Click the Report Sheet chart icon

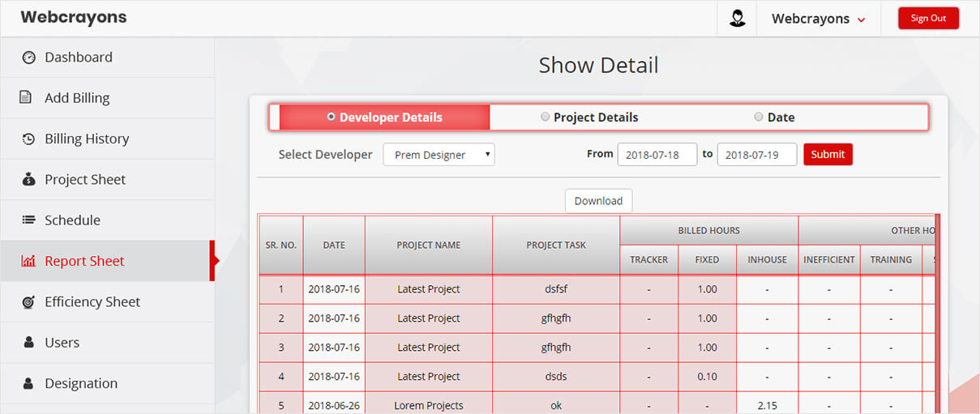28,261
